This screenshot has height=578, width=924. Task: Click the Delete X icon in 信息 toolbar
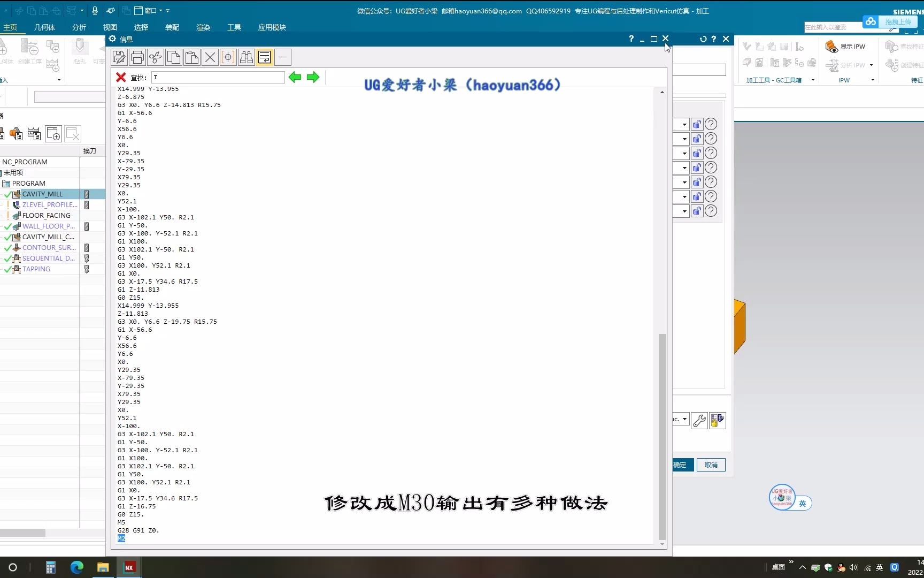click(210, 57)
